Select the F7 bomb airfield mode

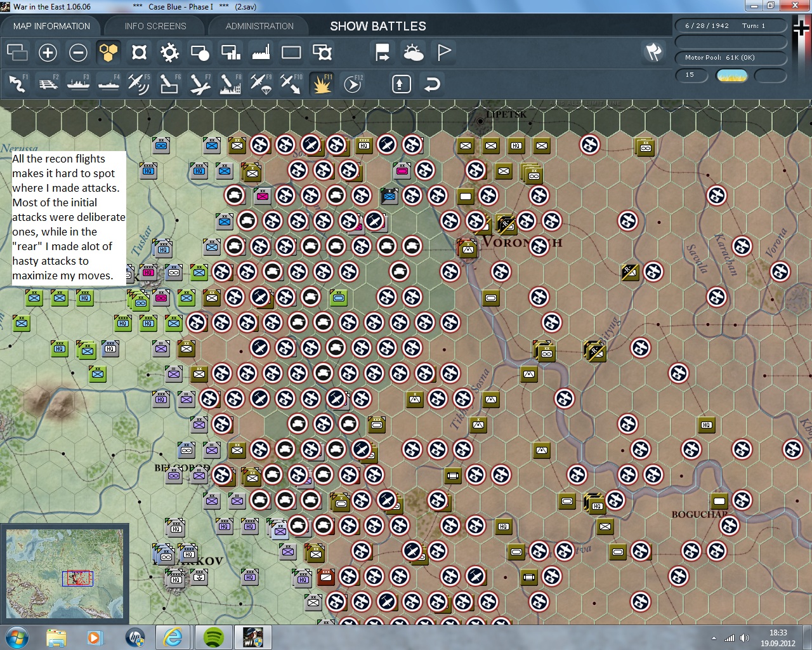tap(200, 84)
